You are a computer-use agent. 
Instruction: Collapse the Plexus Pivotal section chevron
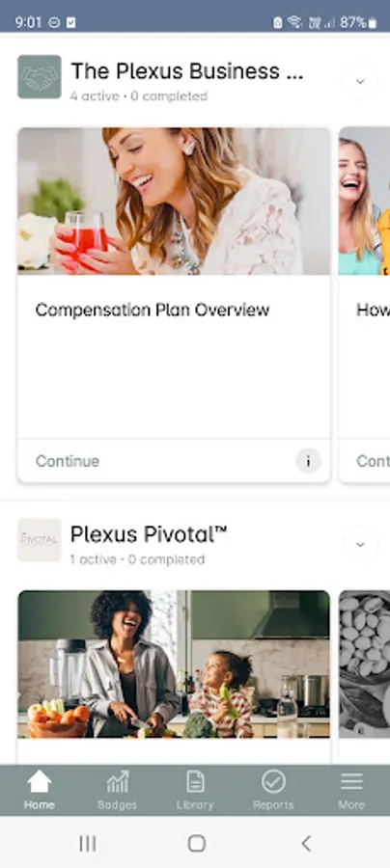(360, 544)
